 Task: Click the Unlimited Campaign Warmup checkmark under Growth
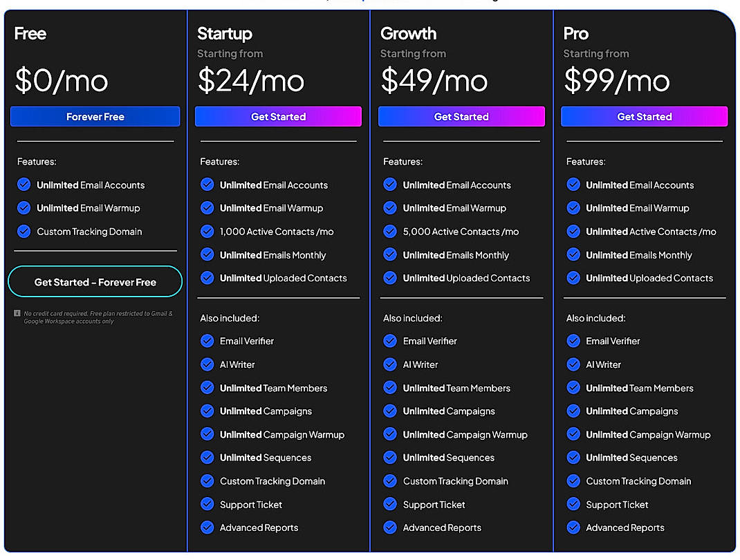click(x=390, y=434)
